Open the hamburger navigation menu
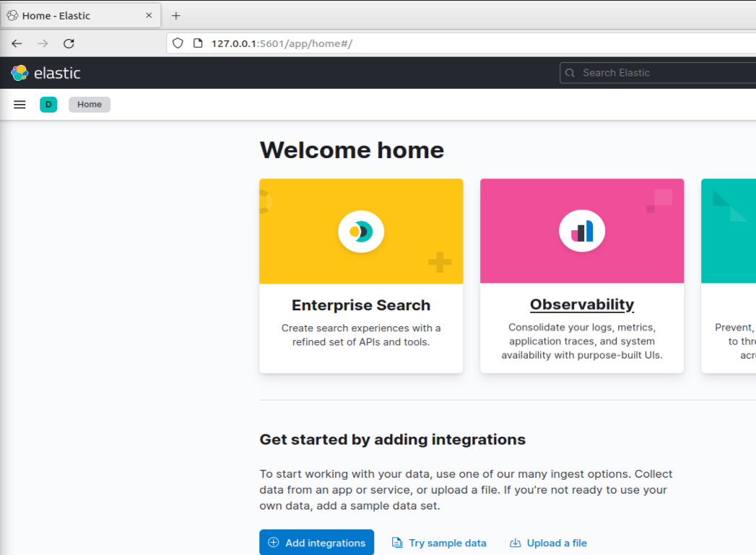 pos(19,105)
